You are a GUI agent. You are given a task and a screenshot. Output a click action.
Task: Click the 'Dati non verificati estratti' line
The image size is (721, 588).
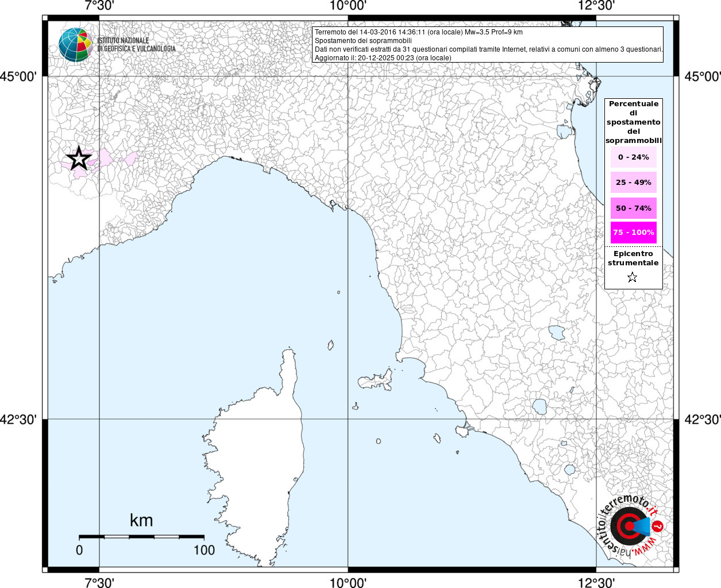(489, 49)
